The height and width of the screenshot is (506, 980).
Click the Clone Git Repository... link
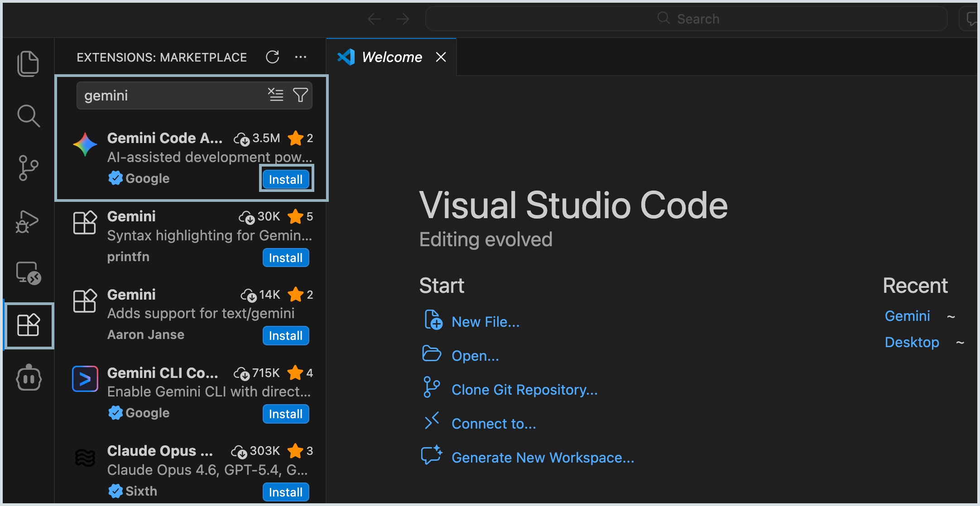[x=524, y=390]
